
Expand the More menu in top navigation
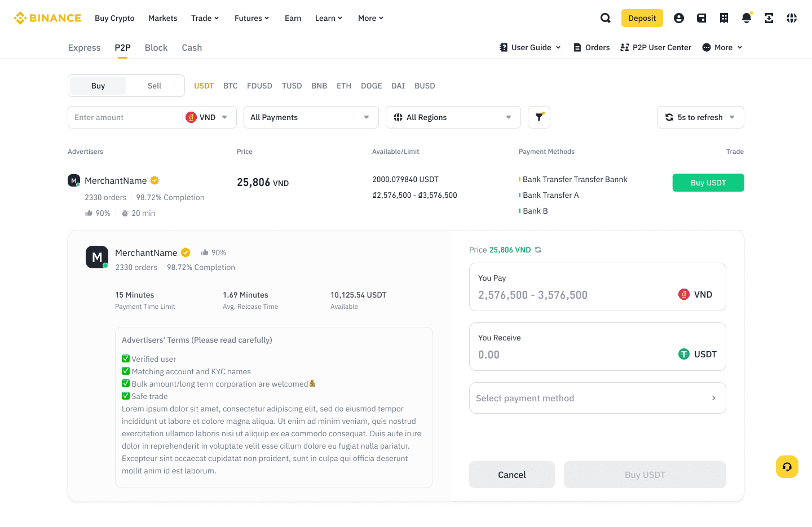[371, 18]
